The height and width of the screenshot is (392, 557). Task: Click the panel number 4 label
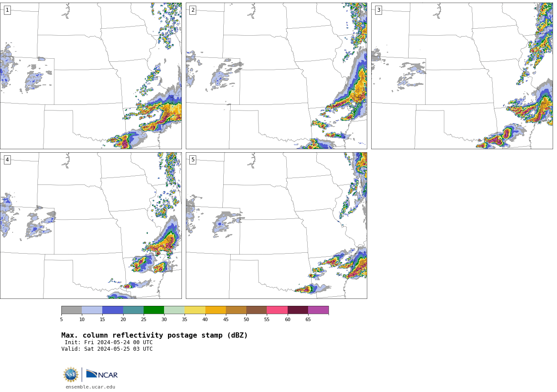[x=7, y=160]
